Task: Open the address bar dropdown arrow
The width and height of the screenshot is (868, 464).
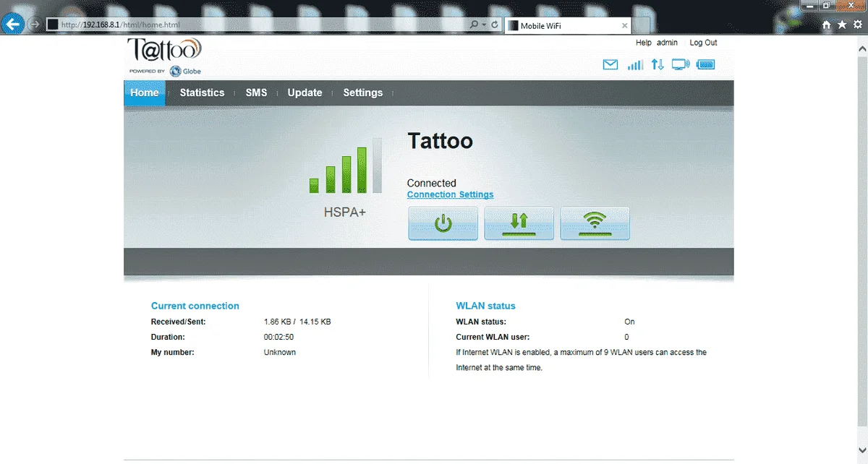Action: [x=485, y=25]
